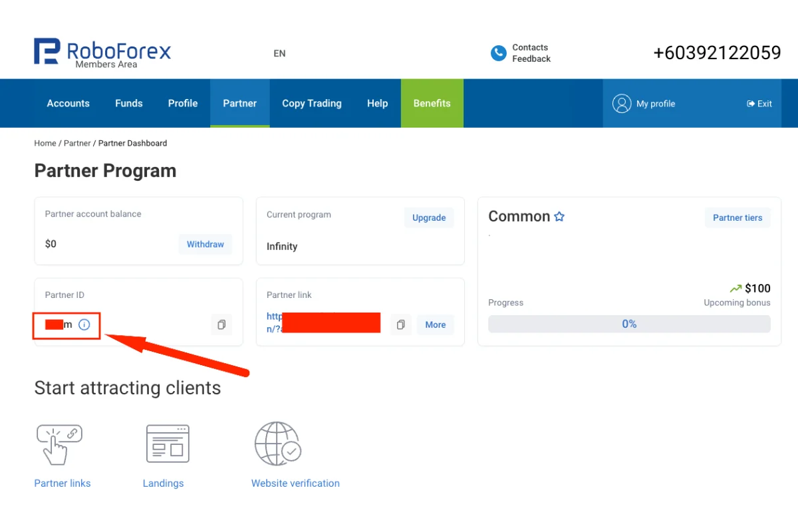Open the Profile menu
798x532 pixels.
click(x=183, y=103)
